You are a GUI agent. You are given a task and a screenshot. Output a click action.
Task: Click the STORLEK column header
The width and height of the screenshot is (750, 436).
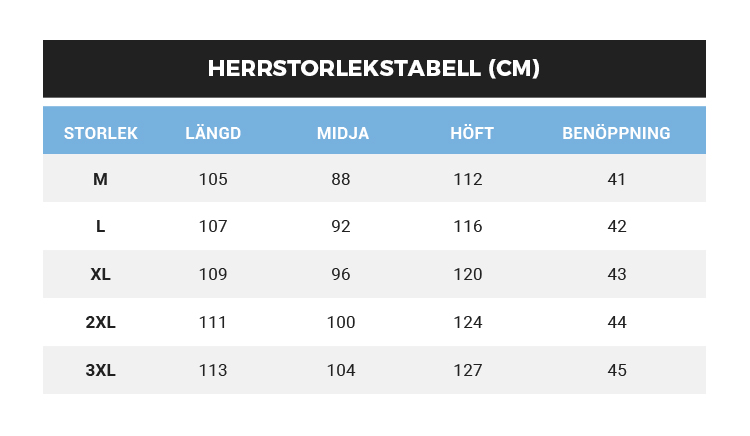click(101, 133)
